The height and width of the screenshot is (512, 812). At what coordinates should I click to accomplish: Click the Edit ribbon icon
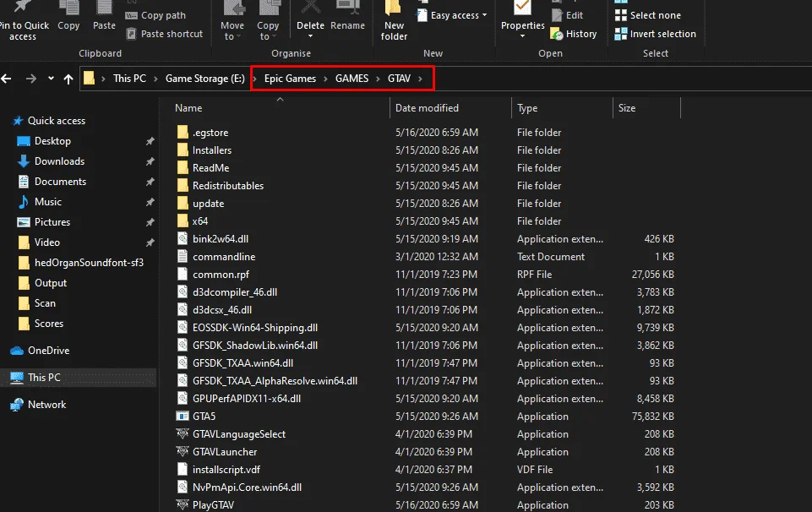[x=557, y=15]
